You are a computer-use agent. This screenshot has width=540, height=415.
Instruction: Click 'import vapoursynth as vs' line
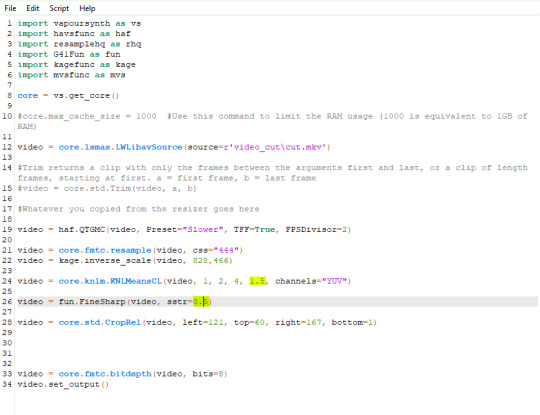point(79,23)
